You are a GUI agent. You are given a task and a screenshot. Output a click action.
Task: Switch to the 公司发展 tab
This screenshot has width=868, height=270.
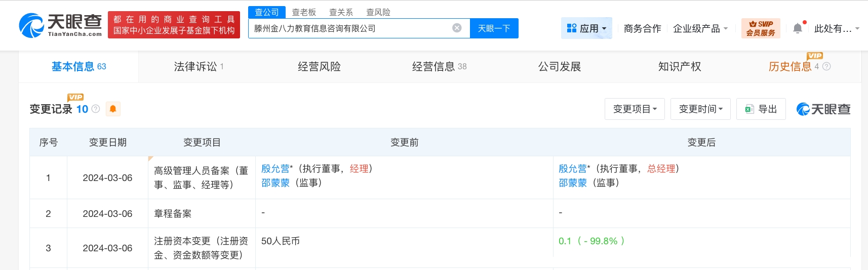pyautogui.click(x=559, y=66)
